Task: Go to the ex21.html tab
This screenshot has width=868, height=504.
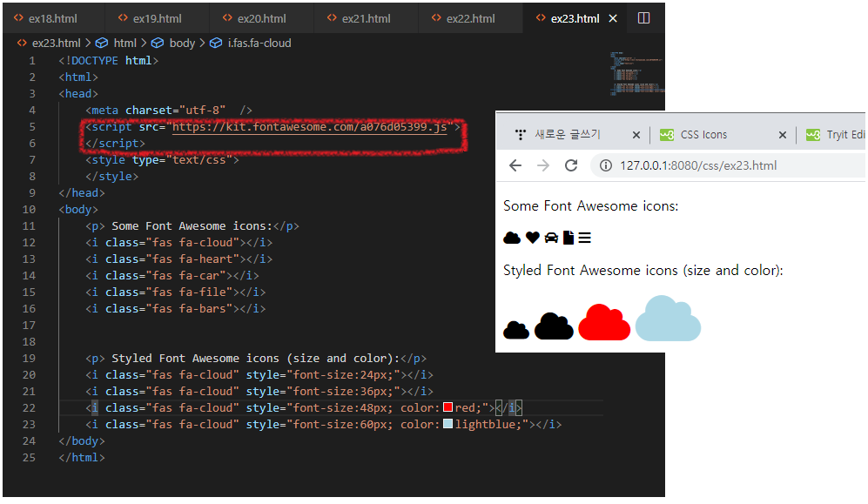Action: [366, 18]
